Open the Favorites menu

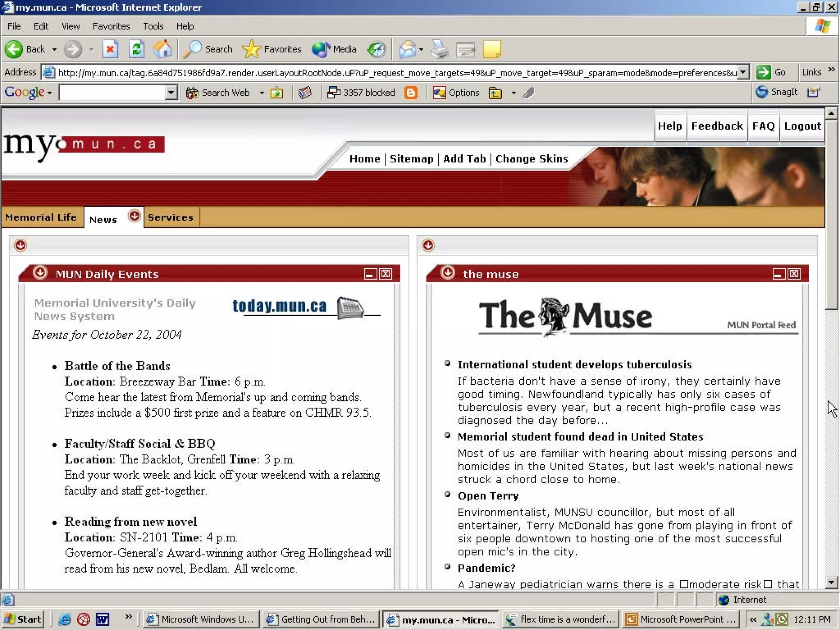tap(111, 26)
